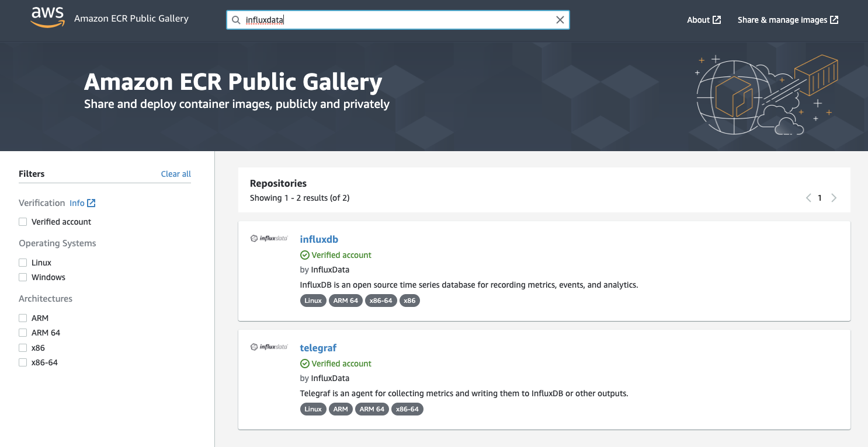868x447 pixels.
Task: Check the Windows operating system filter
Action: tap(23, 277)
